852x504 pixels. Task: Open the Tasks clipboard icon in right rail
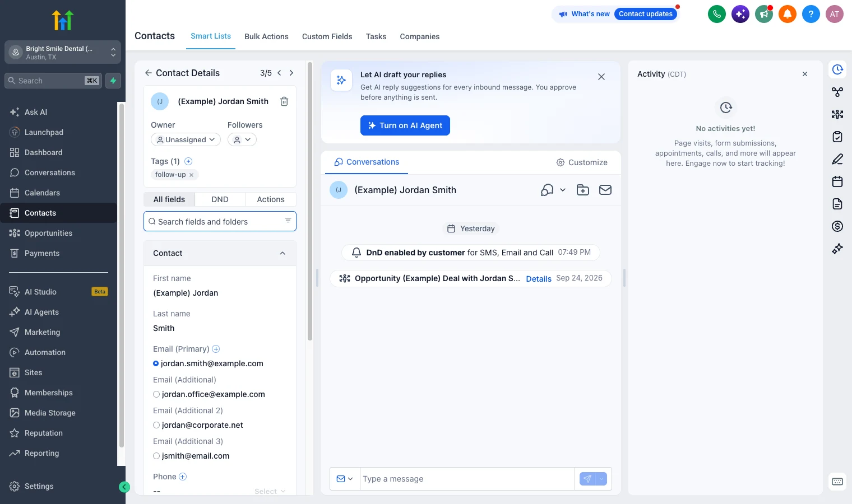[x=837, y=137]
